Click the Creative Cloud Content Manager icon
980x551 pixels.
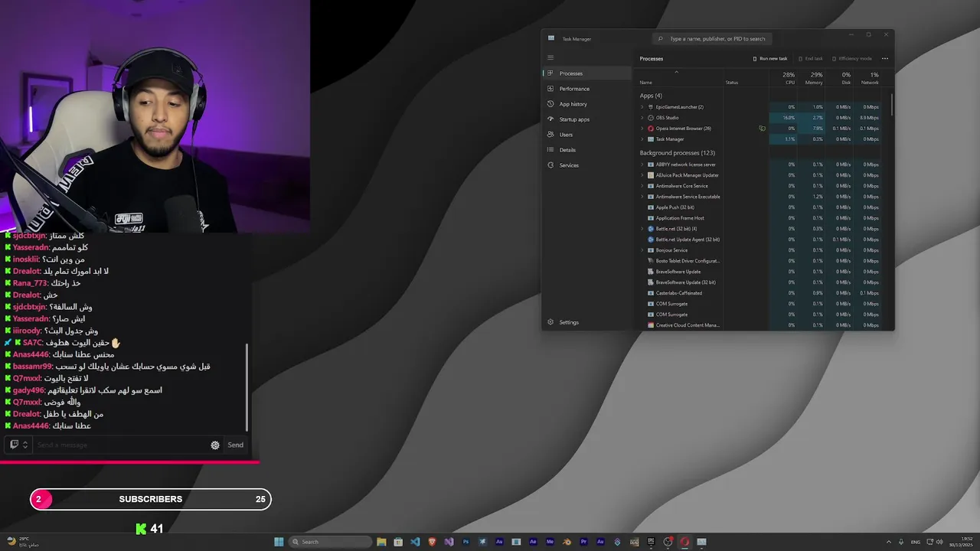click(651, 325)
